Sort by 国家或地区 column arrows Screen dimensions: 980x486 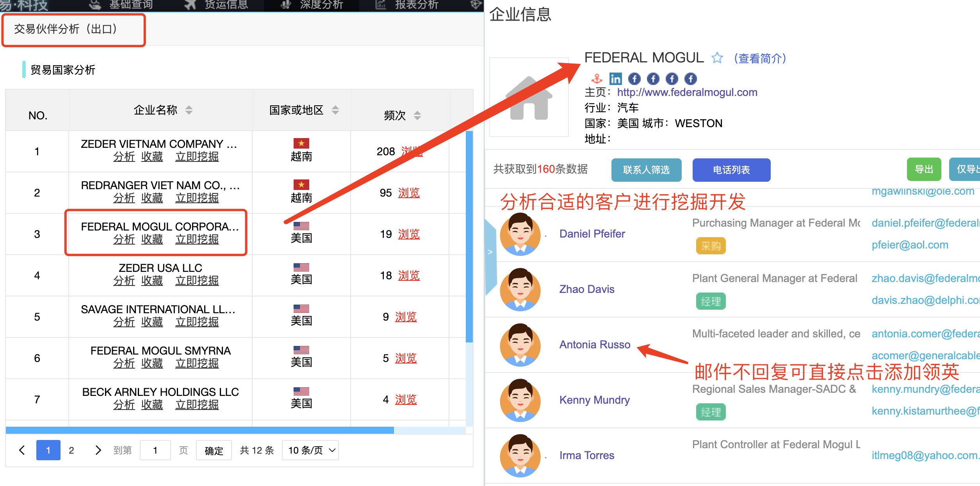335,110
